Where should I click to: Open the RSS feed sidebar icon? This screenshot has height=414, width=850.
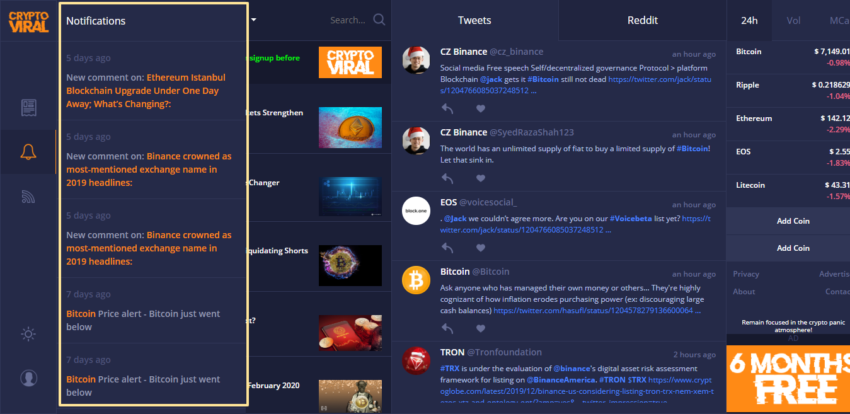click(x=28, y=196)
